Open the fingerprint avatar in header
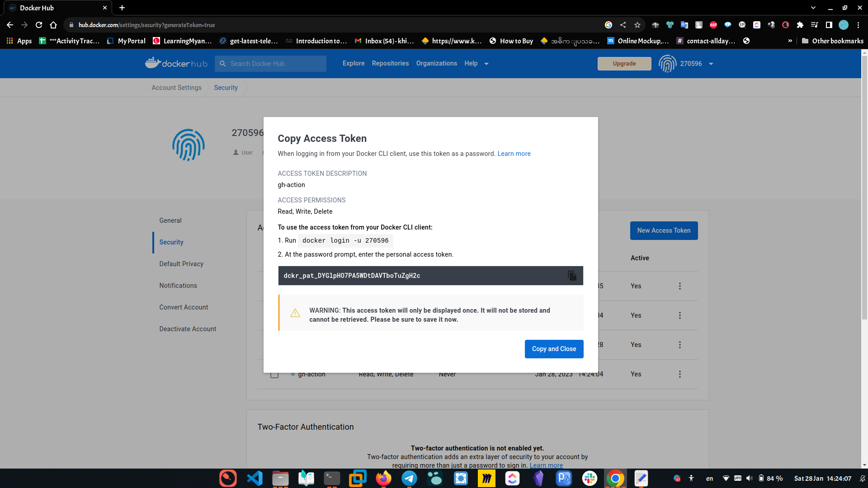 pyautogui.click(x=667, y=64)
